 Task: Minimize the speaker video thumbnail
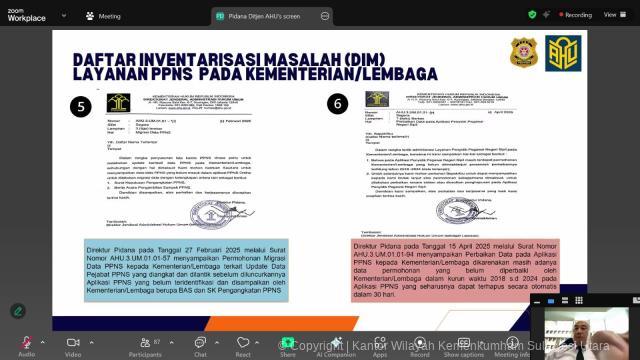pos(537,301)
